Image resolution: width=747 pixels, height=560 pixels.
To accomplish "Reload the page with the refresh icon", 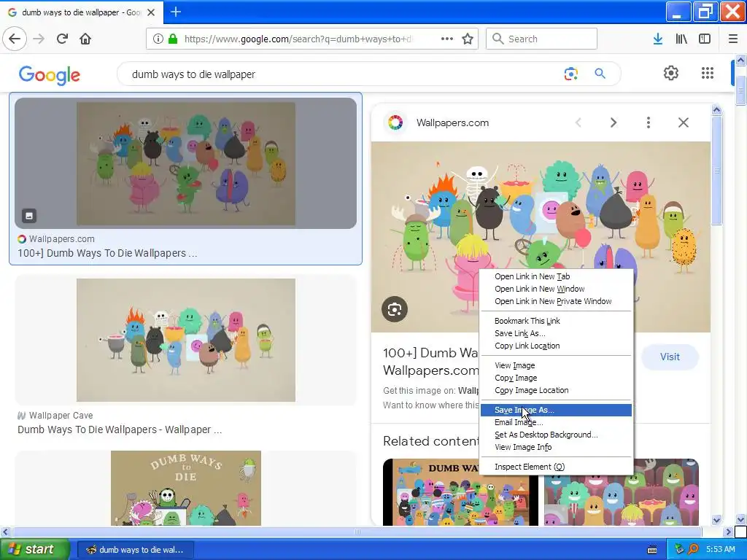I will coord(62,39).
